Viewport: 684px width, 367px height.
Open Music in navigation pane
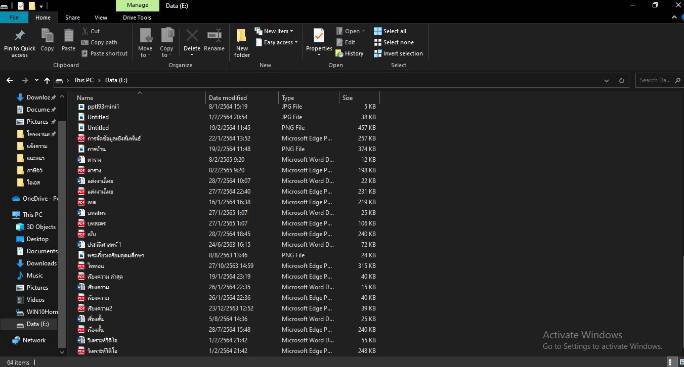(x=30, y=276)
